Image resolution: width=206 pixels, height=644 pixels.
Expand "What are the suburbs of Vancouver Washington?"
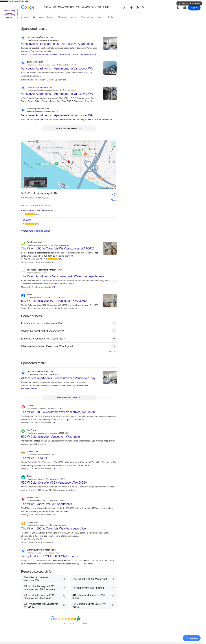[x=69, y=346]
